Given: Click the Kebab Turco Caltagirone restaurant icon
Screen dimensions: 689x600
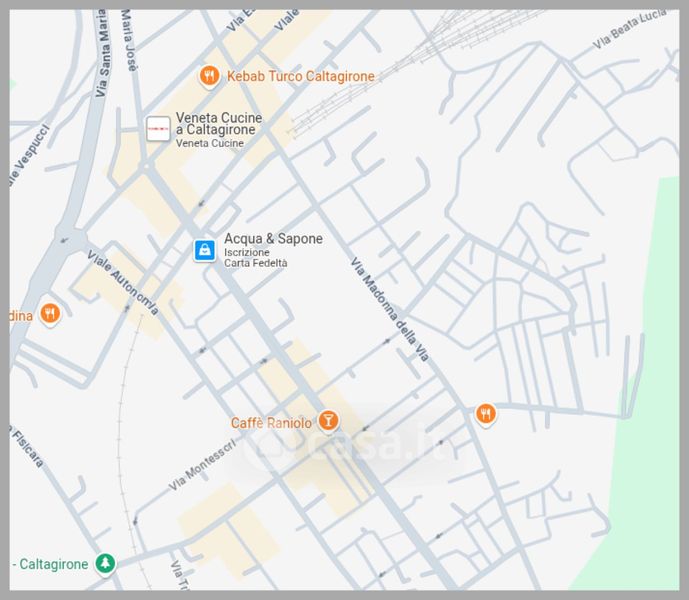Looking at the screenshot, I should point(209,75).
